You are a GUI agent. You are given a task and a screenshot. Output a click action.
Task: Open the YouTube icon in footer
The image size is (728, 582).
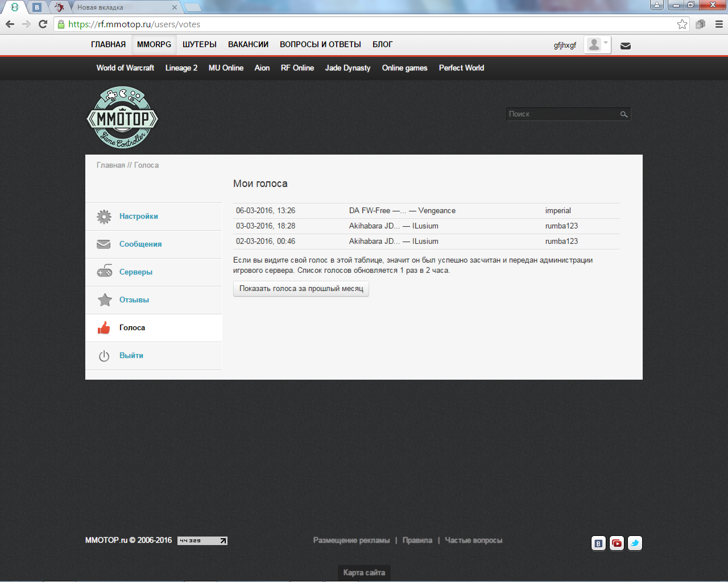pyautogui.click(x=617, y=543)
